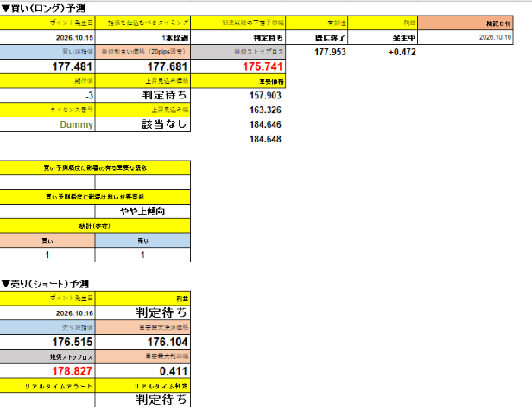The image size is (532, 416).
Task: Click the '発生中' cell
Action: [x=383, y=37]
